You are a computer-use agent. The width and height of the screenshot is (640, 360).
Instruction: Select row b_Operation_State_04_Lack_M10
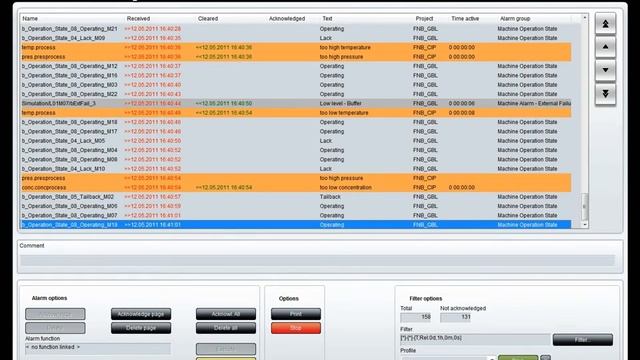coord(296,169)
